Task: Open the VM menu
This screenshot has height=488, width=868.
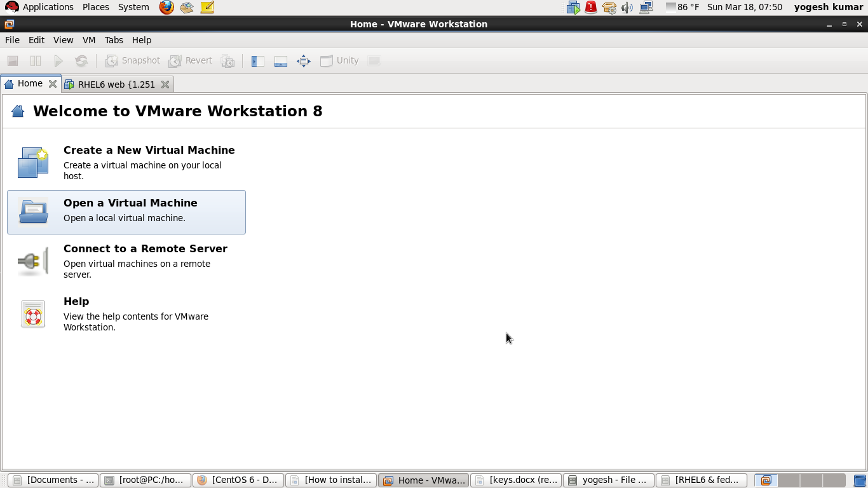Action: point(89,40)
